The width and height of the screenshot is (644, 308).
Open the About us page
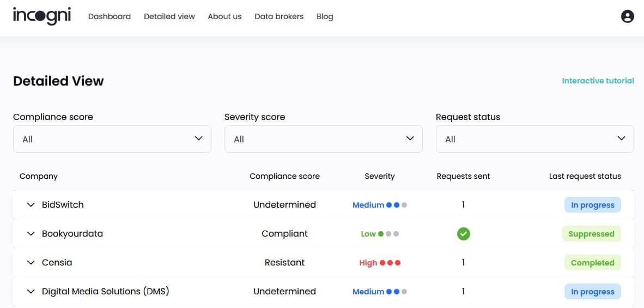[x=224, y=16]
